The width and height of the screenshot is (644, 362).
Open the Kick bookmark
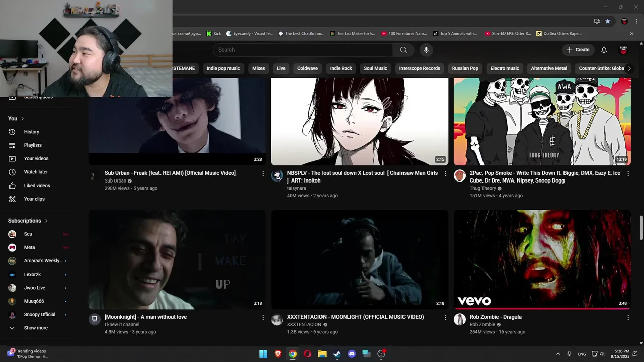coord(213,34)
